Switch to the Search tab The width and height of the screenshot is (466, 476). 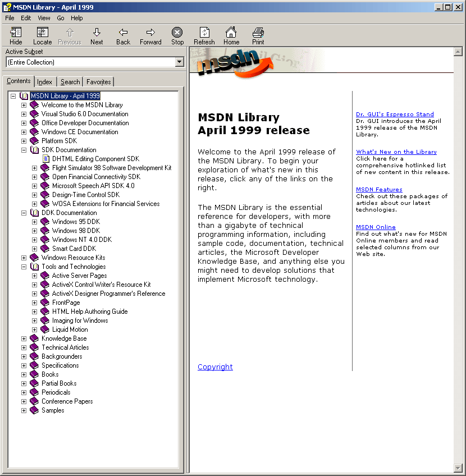click(70, 81)
